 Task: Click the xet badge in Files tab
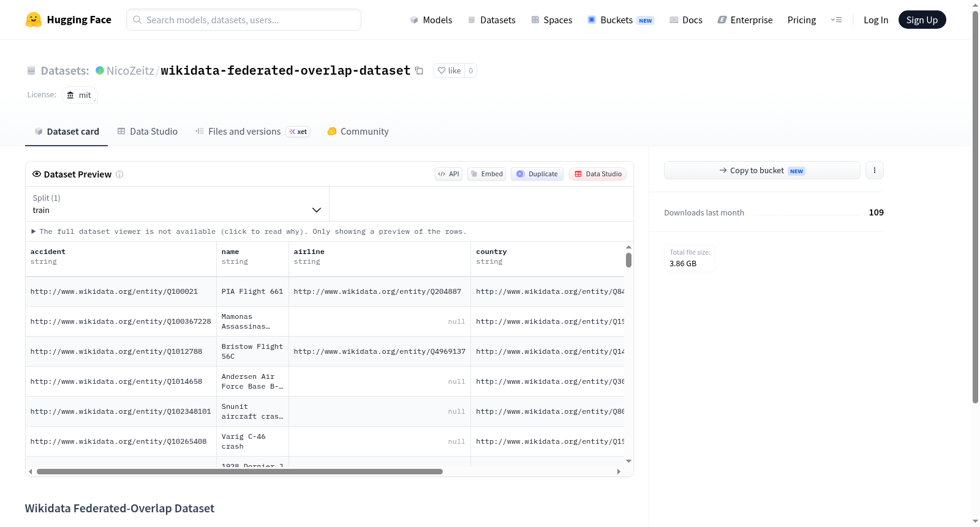[x=298, y=132]
